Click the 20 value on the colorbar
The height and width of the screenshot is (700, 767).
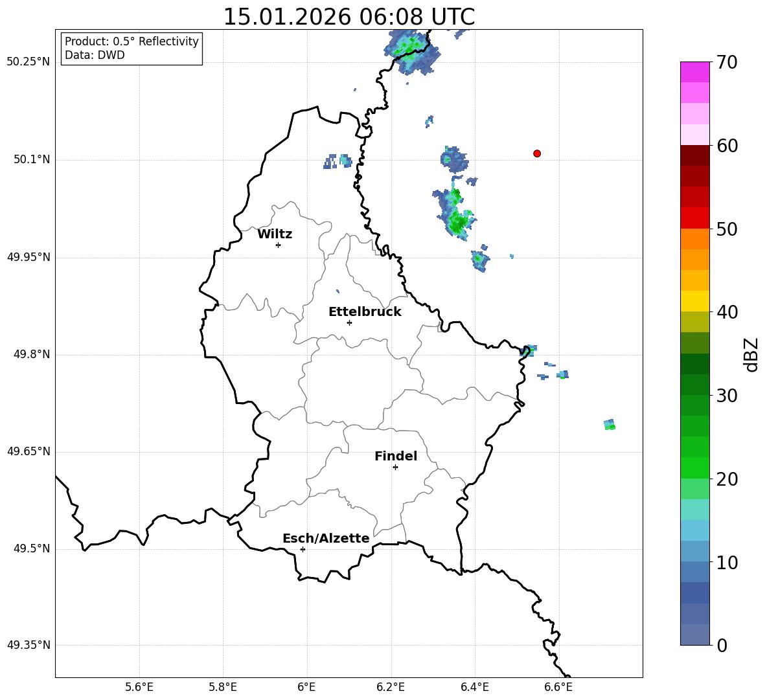click(x=727, y=479)
